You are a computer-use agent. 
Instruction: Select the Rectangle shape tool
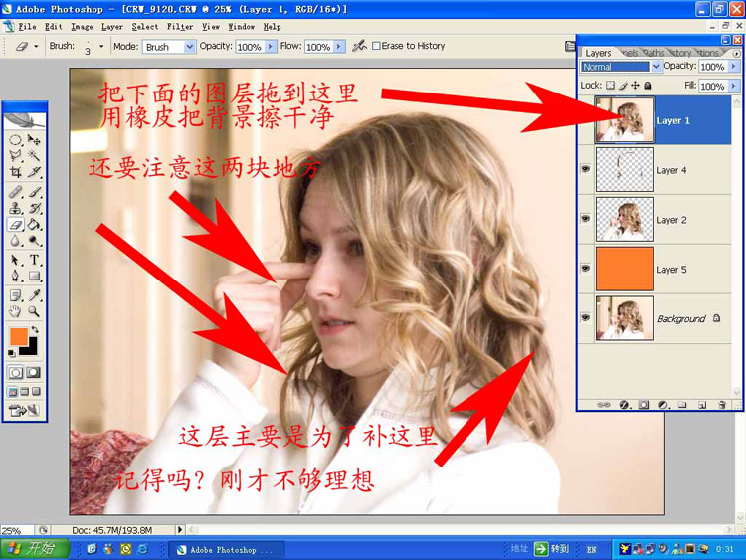pyautogui.click(x=34, y=276)
